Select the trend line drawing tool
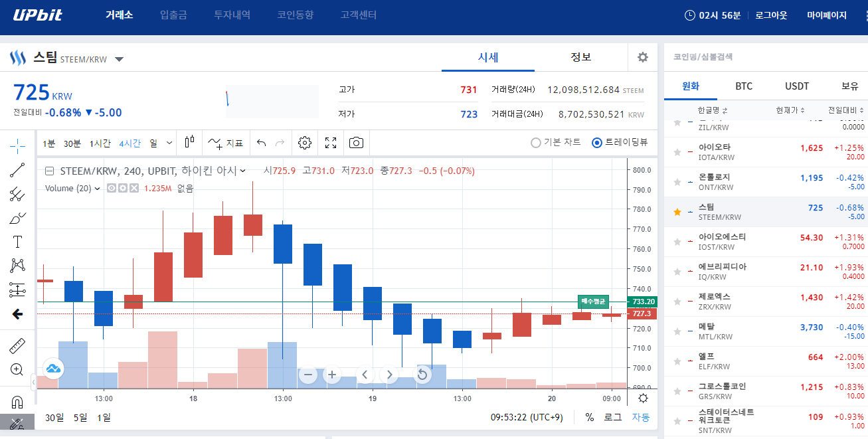 coord(18,169)
